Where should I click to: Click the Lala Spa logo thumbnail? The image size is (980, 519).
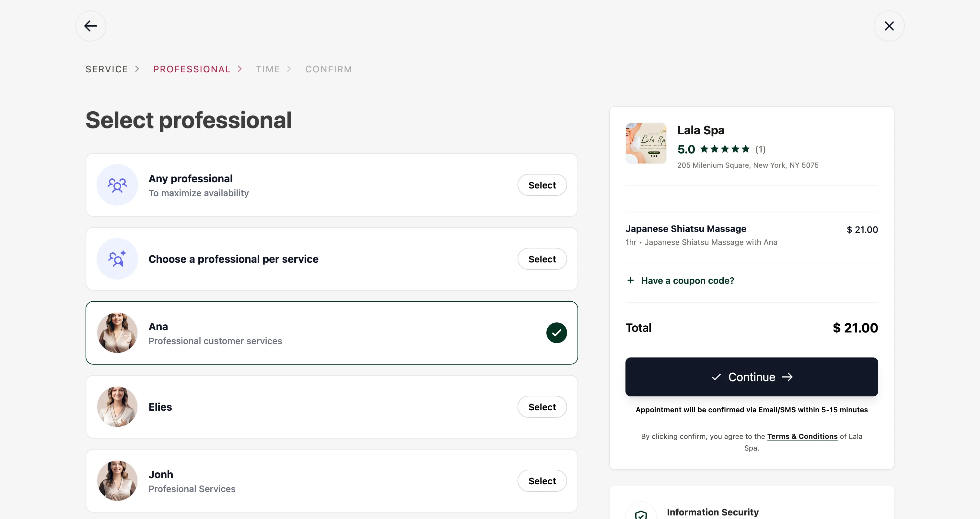coord(646,143)
